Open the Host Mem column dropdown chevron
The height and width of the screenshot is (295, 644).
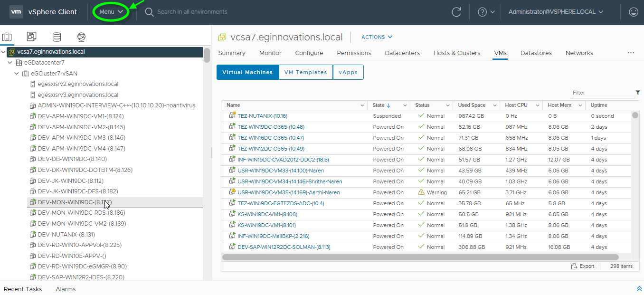tap(580, 105)
